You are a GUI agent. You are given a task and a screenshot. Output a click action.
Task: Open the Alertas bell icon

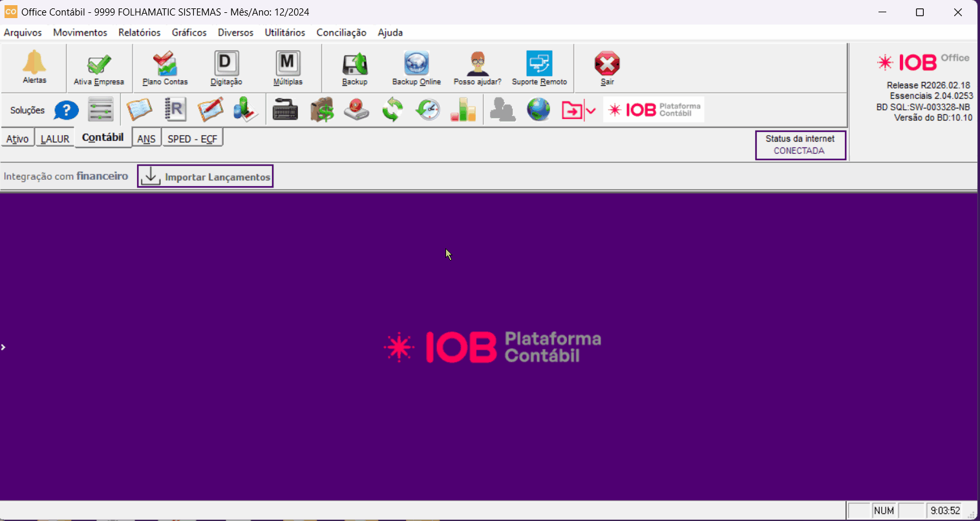pos(34,67)
